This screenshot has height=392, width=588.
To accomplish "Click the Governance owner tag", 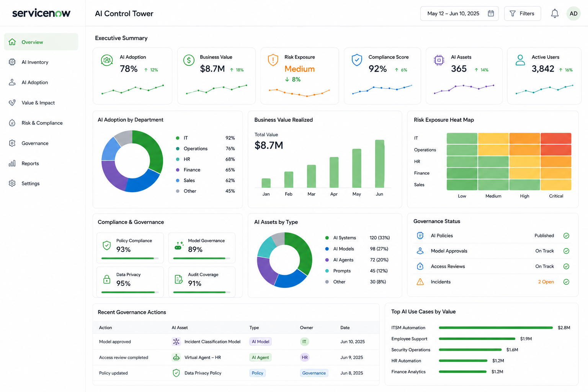I will tap(314, 373).
